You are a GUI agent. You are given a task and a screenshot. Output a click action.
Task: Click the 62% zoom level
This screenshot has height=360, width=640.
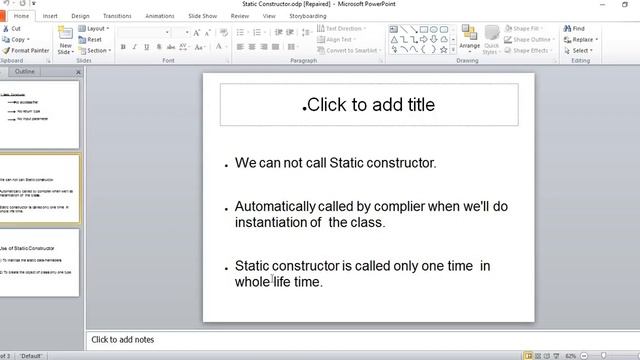[x=570, y=356]
